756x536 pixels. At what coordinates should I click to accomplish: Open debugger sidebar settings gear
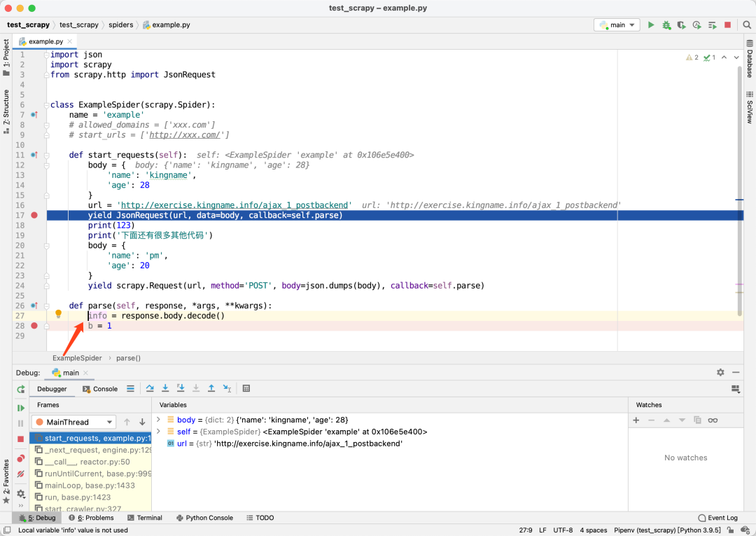(21, 493)
